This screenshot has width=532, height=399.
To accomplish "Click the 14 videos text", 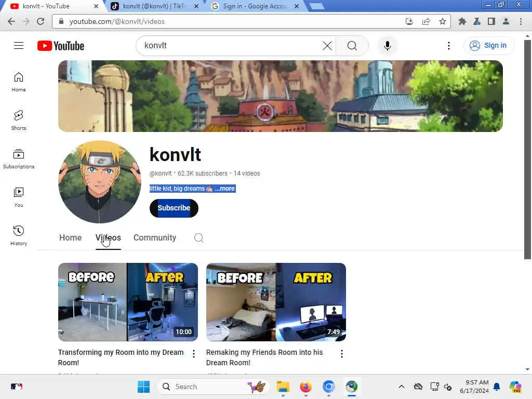I will point(247,174).
